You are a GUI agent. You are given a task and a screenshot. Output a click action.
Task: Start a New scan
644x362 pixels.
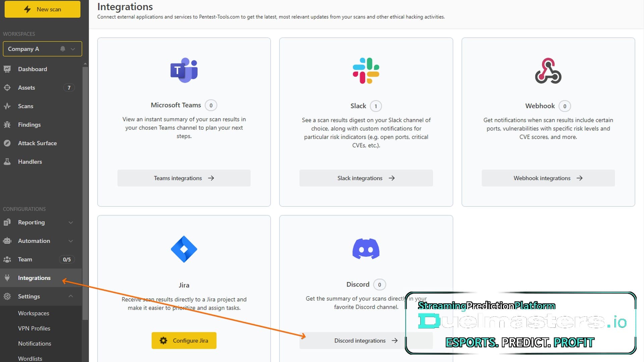42,9
